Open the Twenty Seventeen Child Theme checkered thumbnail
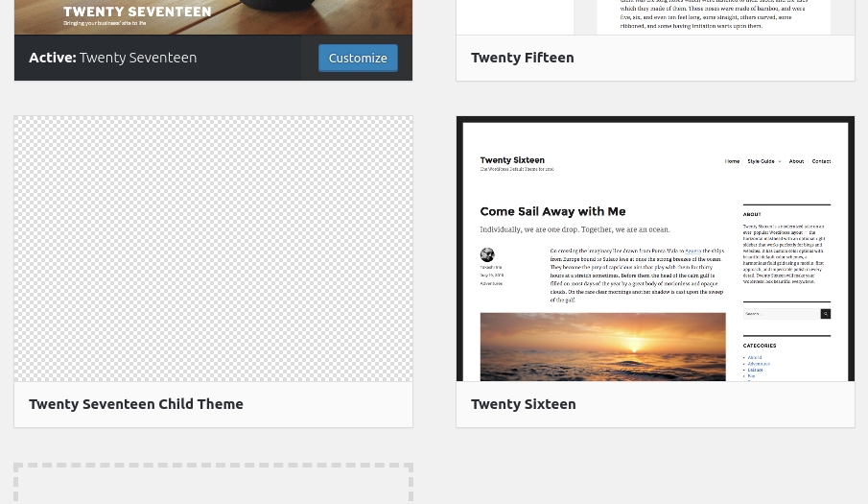This screenshot has width=868, height=504. pyautogui.click(x=213, y=249)
